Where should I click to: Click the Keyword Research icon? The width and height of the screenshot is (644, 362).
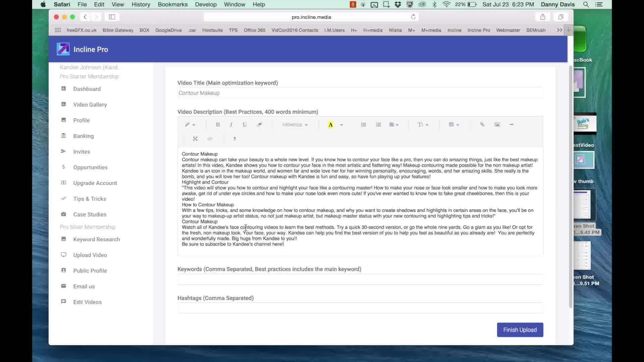63,239
